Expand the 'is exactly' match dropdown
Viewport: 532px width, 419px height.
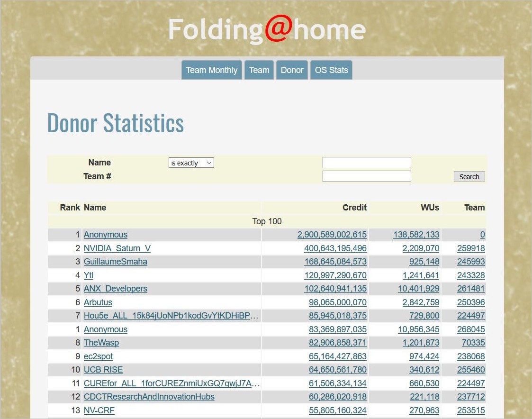coord(191,163)
